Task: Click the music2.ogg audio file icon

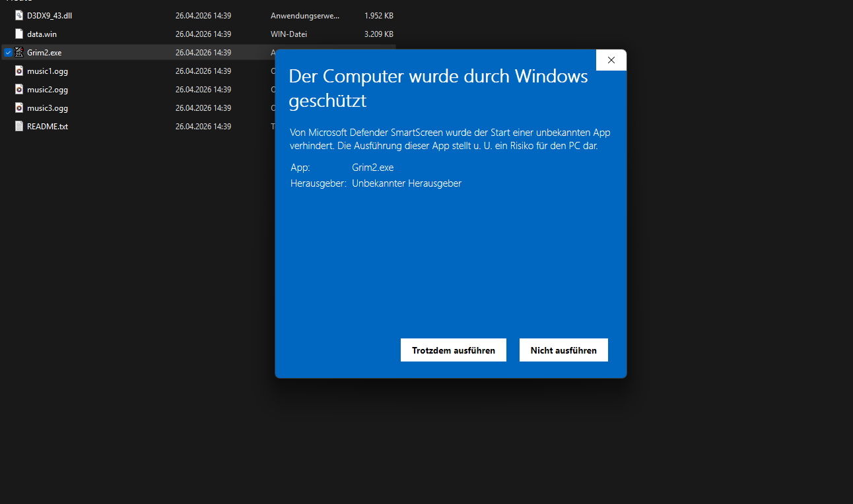Action: (19, 89)
